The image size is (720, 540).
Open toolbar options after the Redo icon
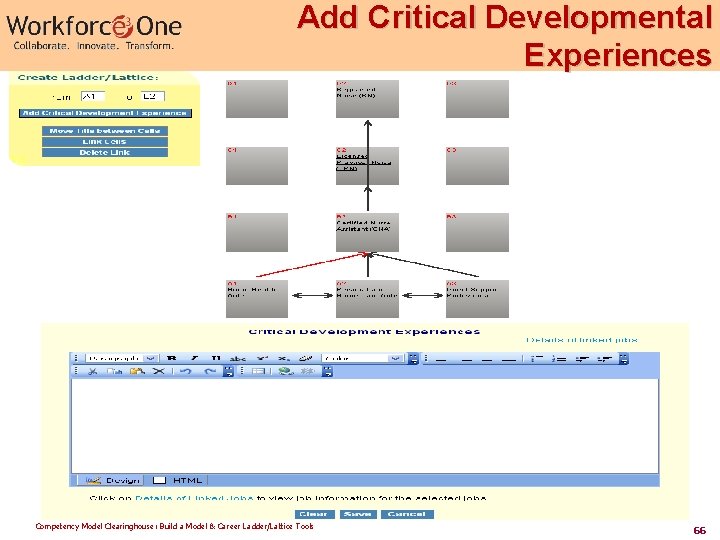[x=228, y=371]
